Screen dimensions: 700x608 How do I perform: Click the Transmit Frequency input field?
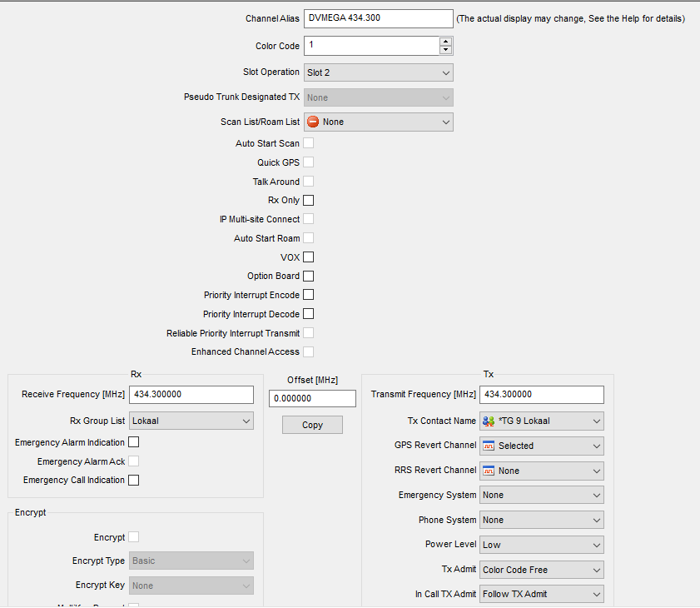coord(542,395)
